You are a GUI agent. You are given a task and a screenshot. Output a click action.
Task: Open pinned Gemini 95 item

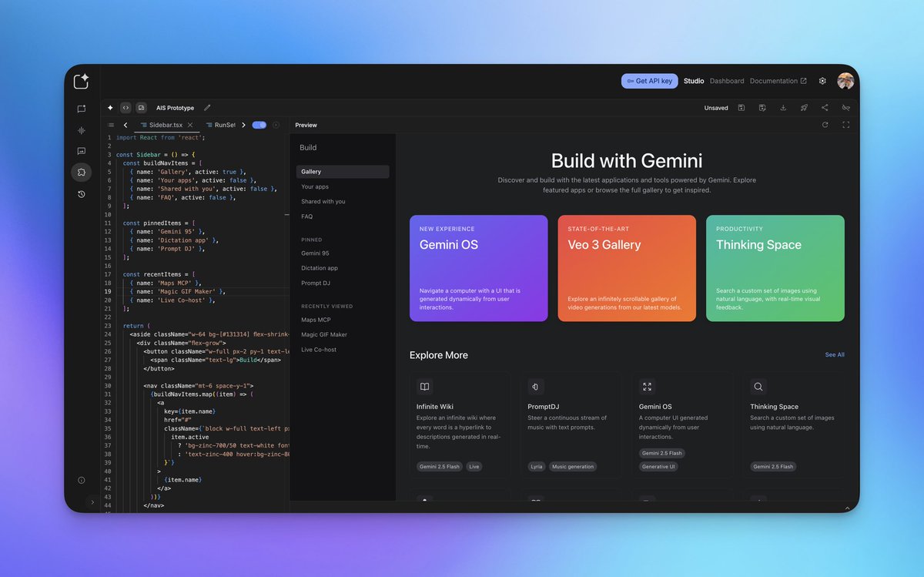[315, 253]
